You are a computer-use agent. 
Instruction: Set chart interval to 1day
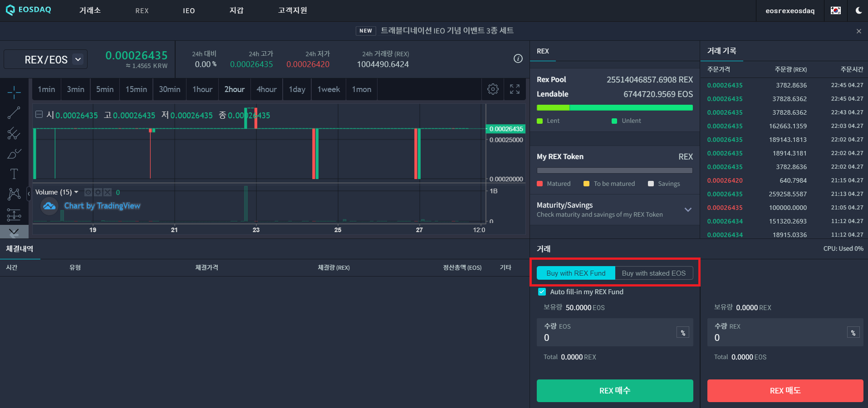[x=297, y=89]
